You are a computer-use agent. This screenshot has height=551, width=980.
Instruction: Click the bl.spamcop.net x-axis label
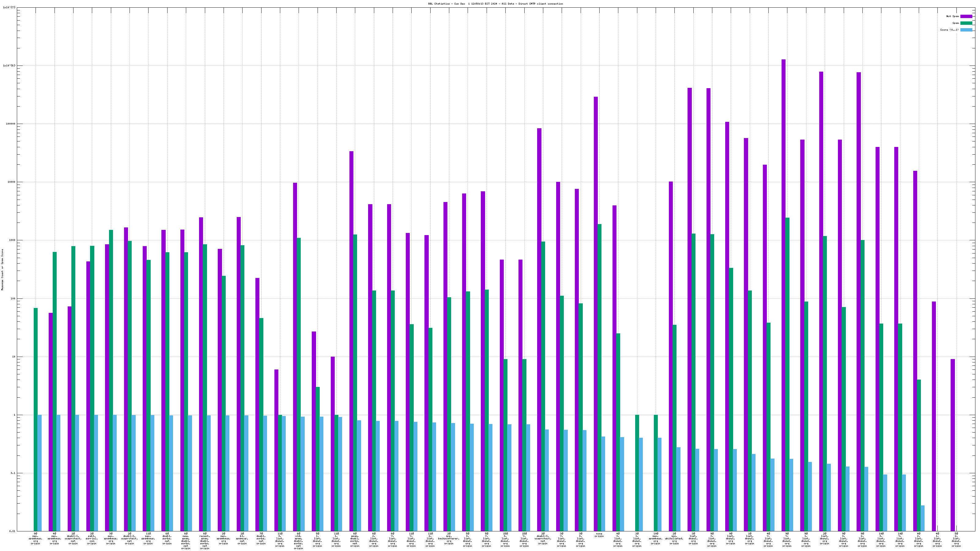[242, 538]
